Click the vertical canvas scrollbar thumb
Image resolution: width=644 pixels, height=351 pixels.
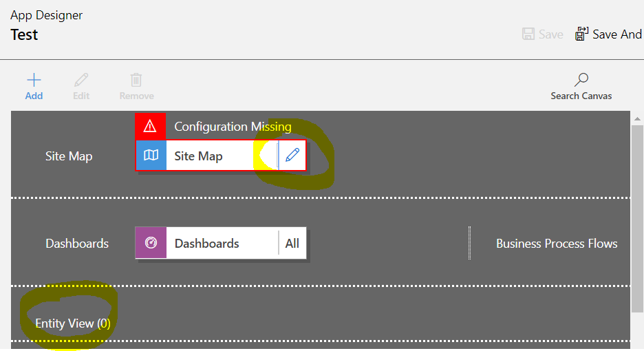pyautogui.click(x=637, y=219)
